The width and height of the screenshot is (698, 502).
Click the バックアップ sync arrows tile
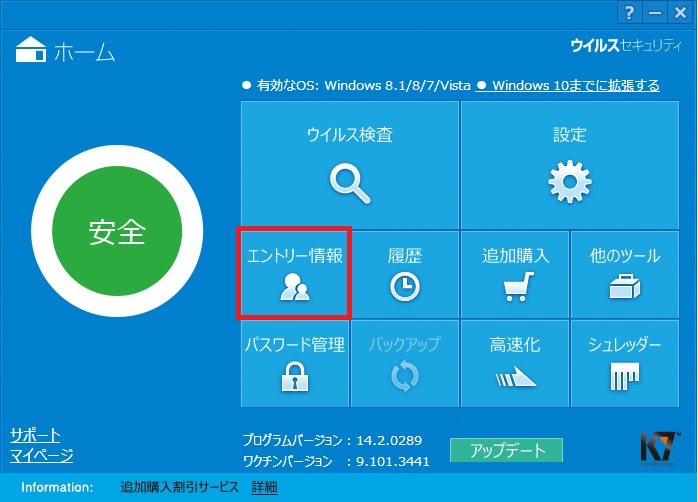click(x=405, y=363)
